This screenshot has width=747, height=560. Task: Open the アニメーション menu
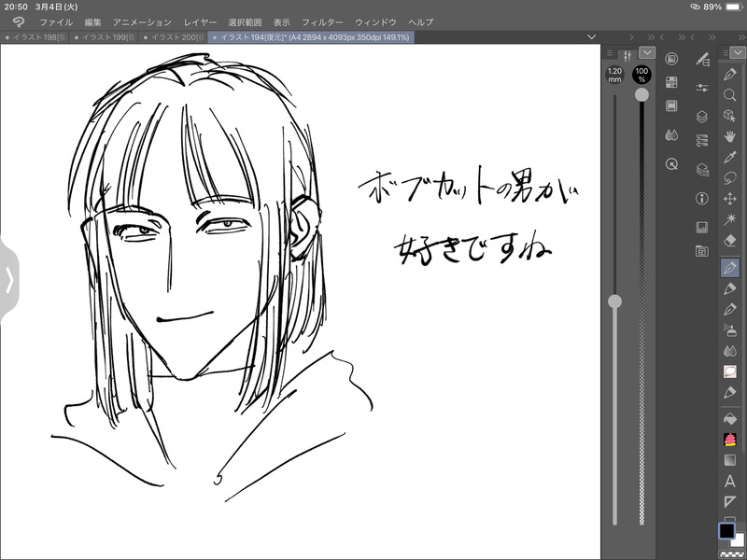point(142,22)
